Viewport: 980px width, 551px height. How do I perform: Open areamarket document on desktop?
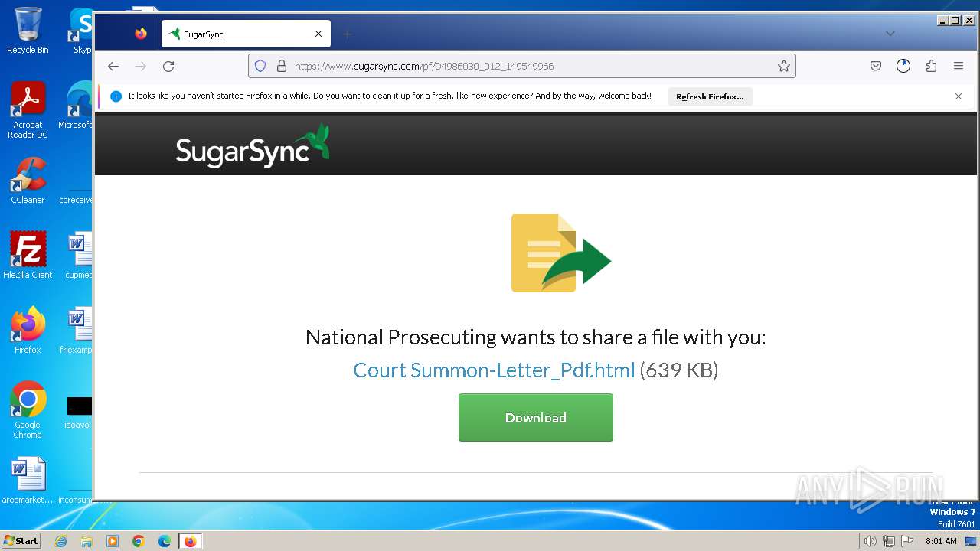tap(28, 481)
